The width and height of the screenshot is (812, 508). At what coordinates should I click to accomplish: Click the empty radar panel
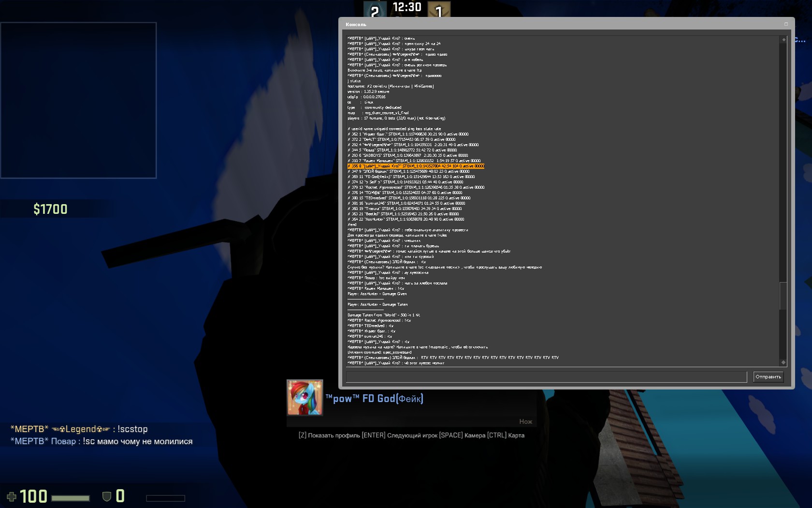[x=78, y=100]
